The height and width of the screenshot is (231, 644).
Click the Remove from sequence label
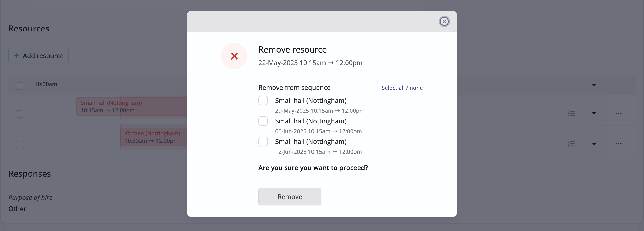tap(294, 88)
